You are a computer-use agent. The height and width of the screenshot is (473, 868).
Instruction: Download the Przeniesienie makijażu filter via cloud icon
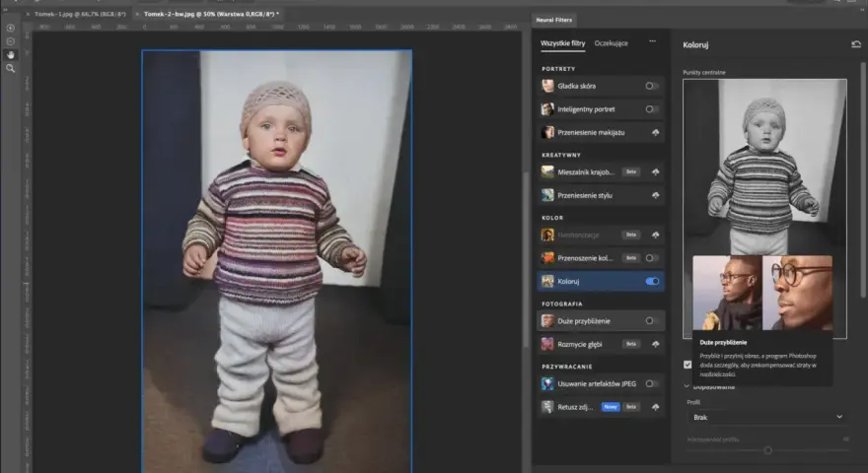[x=655, y=132]
